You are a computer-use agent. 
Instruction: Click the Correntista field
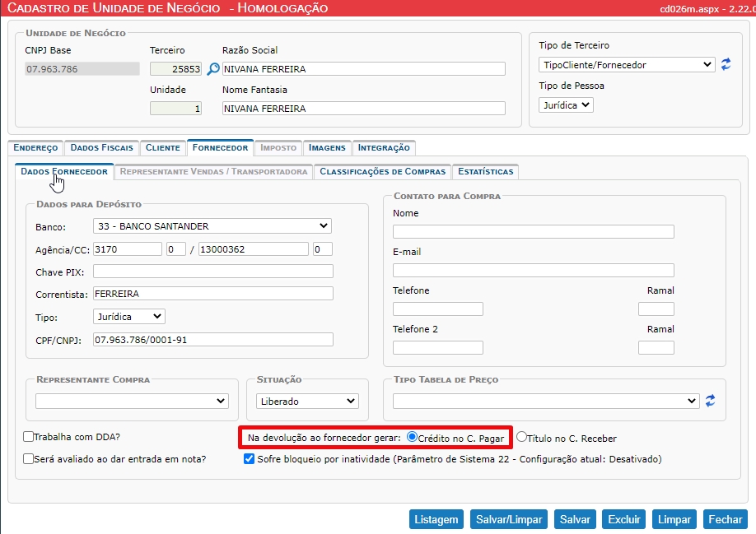(x=213, y=293)
